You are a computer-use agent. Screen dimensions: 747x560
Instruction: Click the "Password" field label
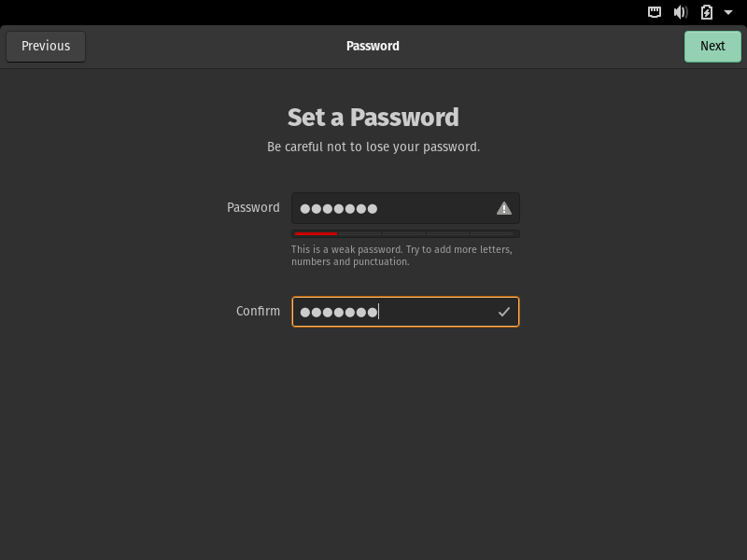[x=253, y=207]
